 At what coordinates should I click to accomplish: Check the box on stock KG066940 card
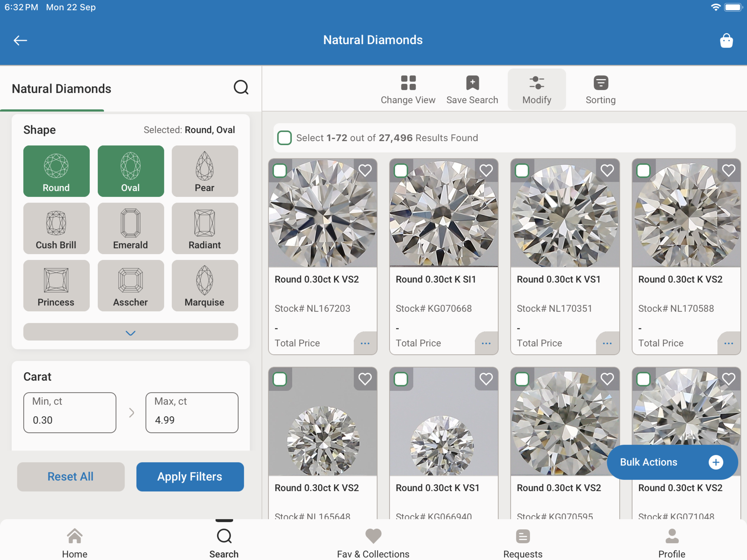click(401, 379)
